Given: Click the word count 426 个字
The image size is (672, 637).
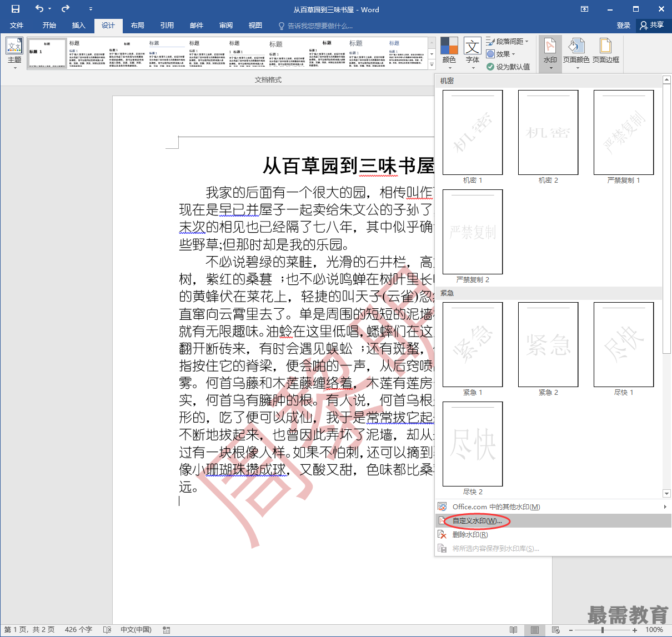Looking at the screenshot, I should tap(78, 630).
